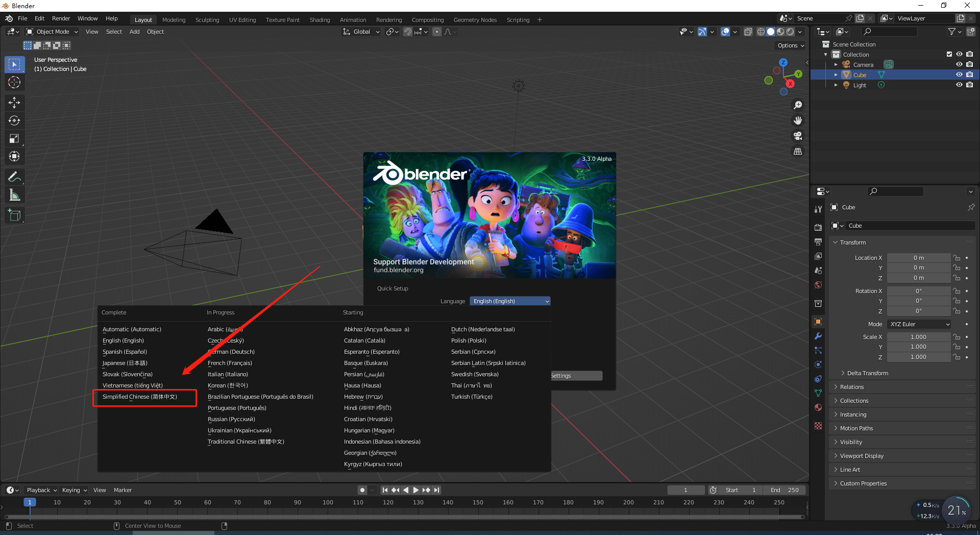
Task: Click the viewport zoom magnifier icon
Action: click(x=798, y=105)
